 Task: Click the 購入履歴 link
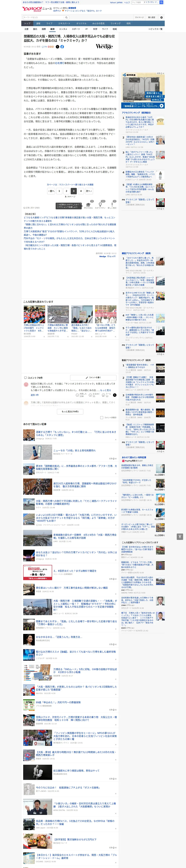(x=152, y=17)
